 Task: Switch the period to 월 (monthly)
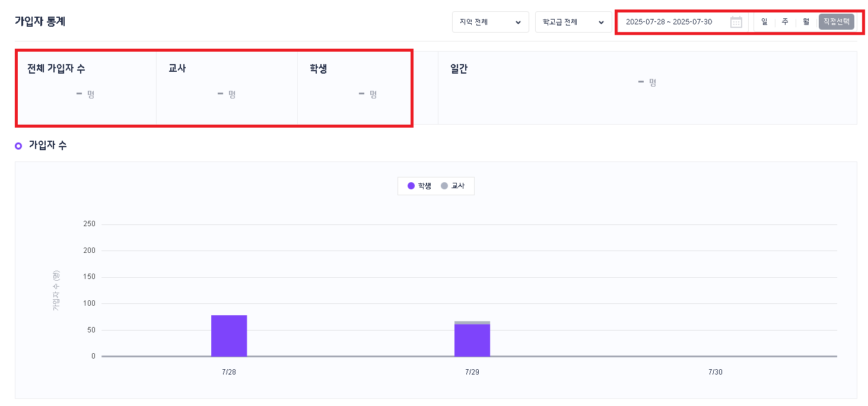[x=806, y=22]
